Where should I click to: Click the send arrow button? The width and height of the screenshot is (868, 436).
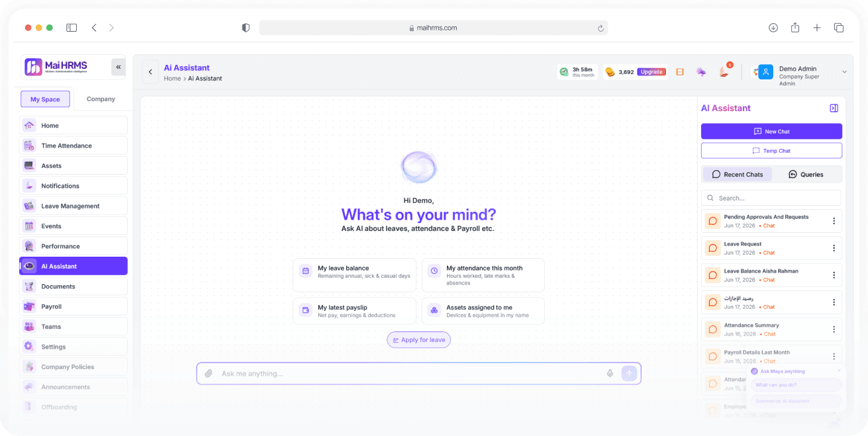point(630,374)
